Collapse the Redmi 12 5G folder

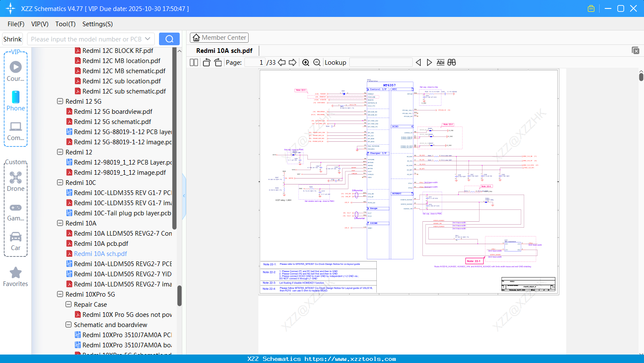point(60,102)
